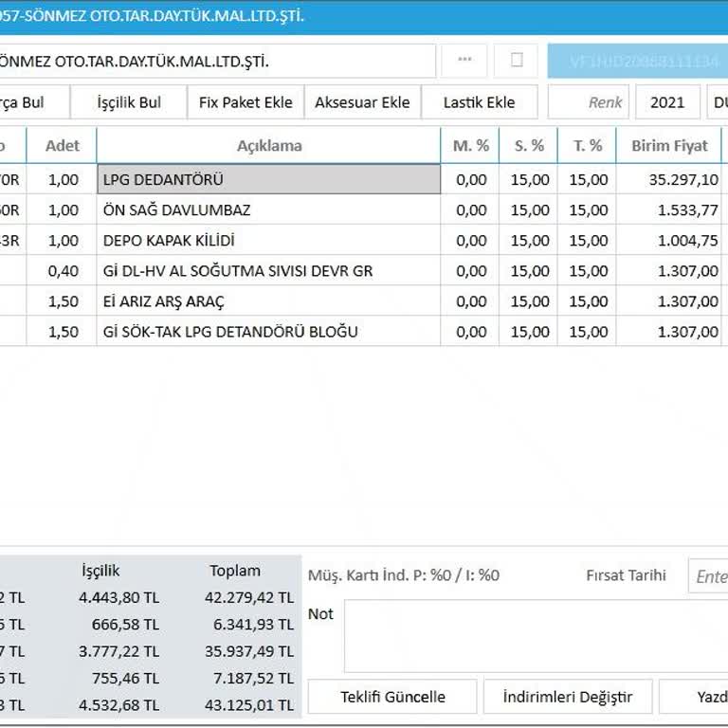Click the Renk color input field
This screenshot has height=728, width=728.
point(590,102)
